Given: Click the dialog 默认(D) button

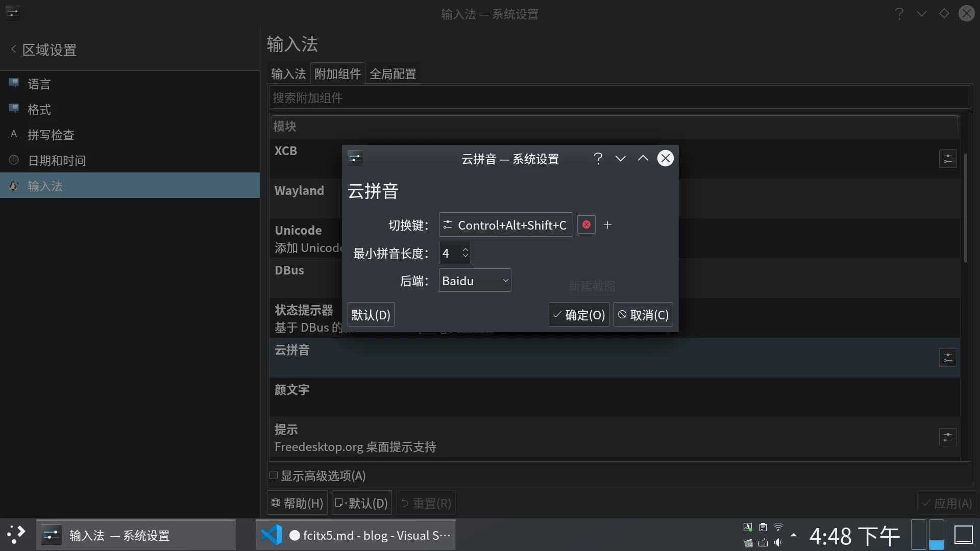Looking at the screenshot, I should pyautogui.click(x=371, y=315).
